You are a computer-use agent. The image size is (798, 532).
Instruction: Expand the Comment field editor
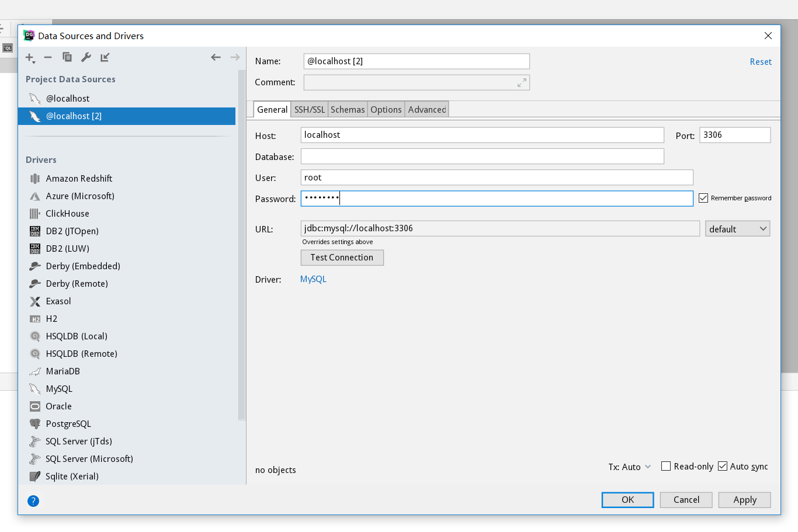click(x=522, y=83)
